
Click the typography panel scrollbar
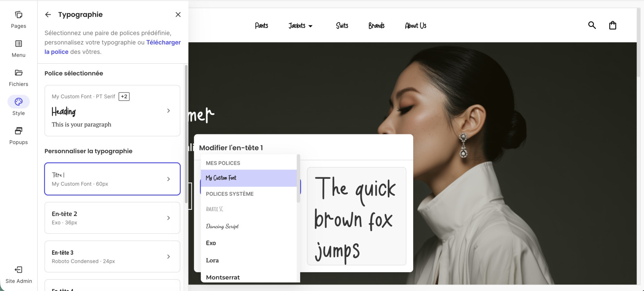(186, 134)
